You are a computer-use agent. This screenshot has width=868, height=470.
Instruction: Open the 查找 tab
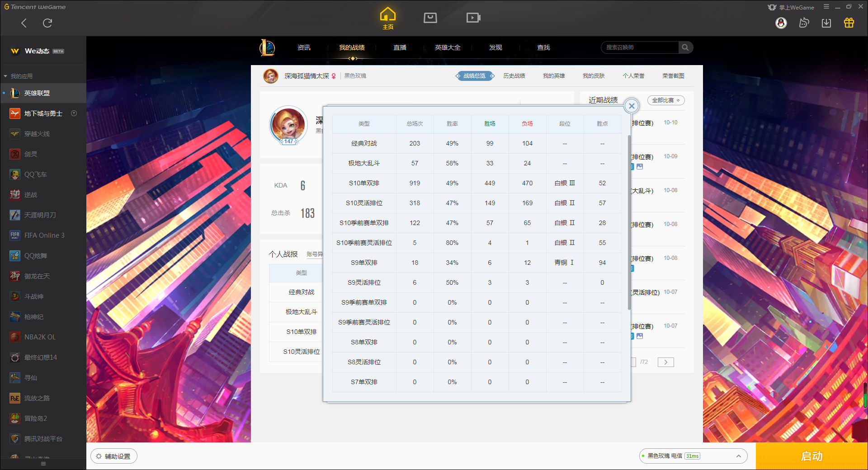click(x=543, y=47)
